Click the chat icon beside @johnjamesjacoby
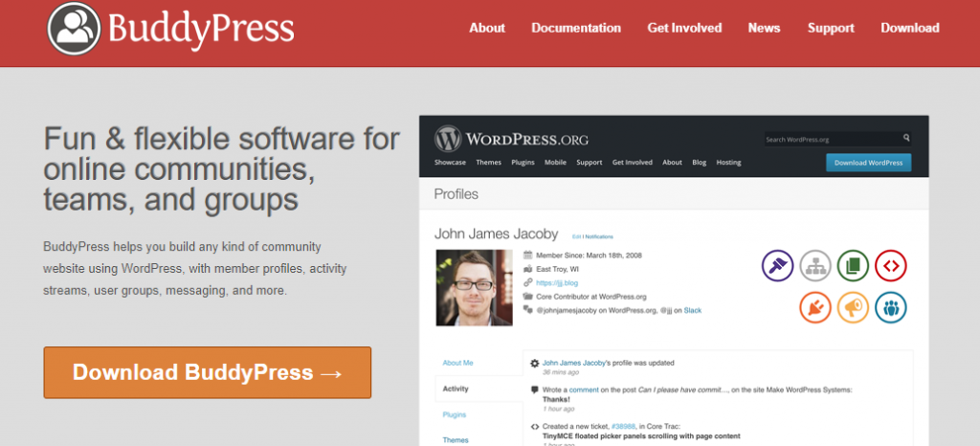This screenshot has width=980, height=446. click(x=527, y=310)
